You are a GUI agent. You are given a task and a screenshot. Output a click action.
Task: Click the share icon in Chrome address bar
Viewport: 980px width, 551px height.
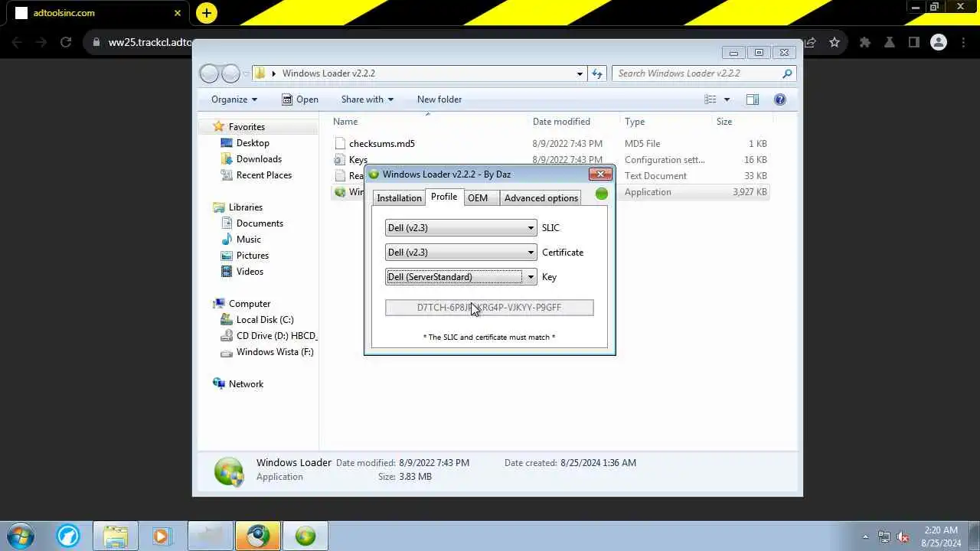(x=810, y=43)
